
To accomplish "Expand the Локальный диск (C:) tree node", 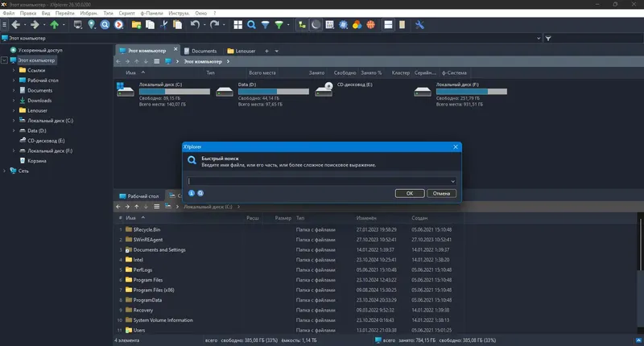I will [x=14, y=121].
